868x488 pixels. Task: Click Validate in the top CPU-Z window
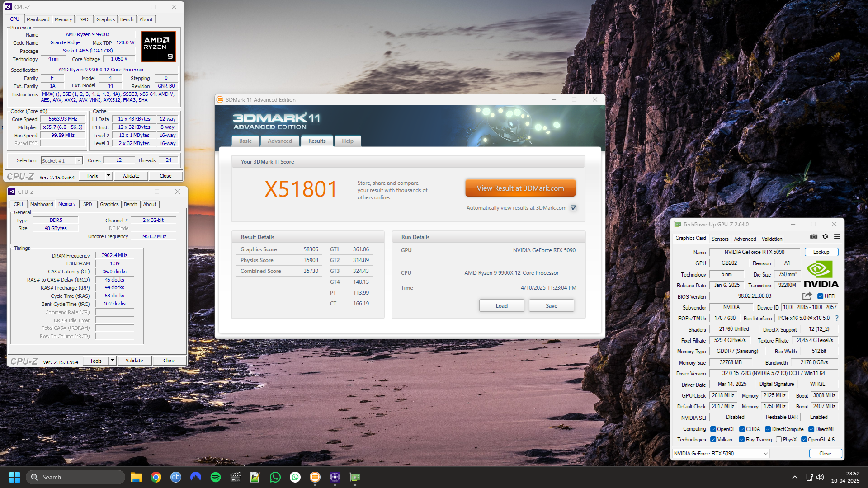(x=131, y=176)
